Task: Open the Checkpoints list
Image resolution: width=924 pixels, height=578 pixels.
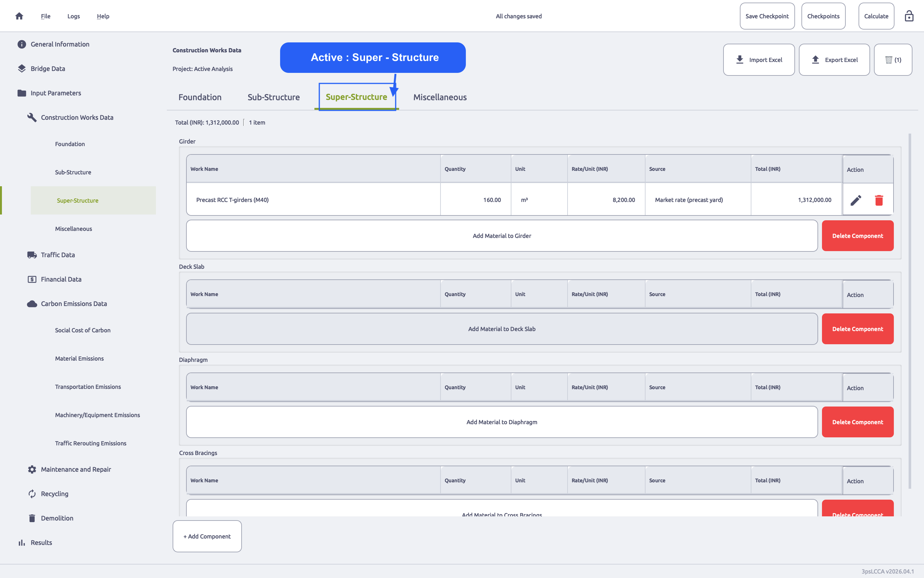Action: click(x=823, y=16)
